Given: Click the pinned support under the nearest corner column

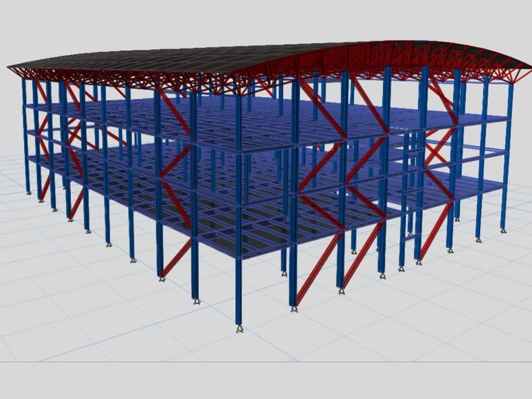Looking at the screenshot, I should (239, 328).
